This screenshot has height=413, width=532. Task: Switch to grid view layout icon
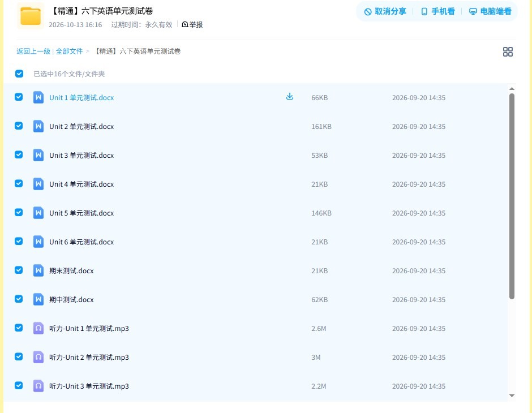(x=508, y=52)
